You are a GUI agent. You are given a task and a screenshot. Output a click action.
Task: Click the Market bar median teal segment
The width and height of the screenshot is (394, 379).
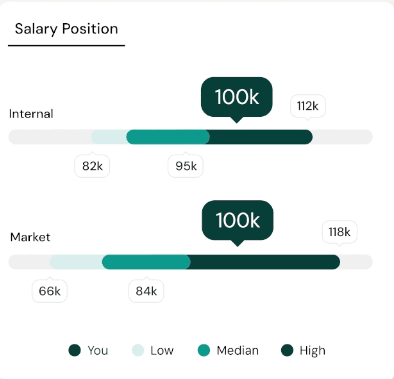(x=146, y=262)
